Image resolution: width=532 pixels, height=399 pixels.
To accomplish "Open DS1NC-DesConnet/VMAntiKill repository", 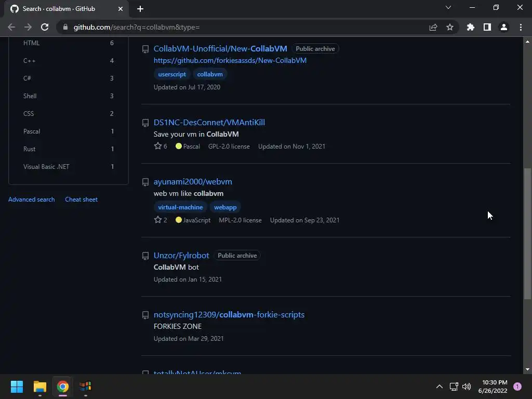I will coord(209,123).
